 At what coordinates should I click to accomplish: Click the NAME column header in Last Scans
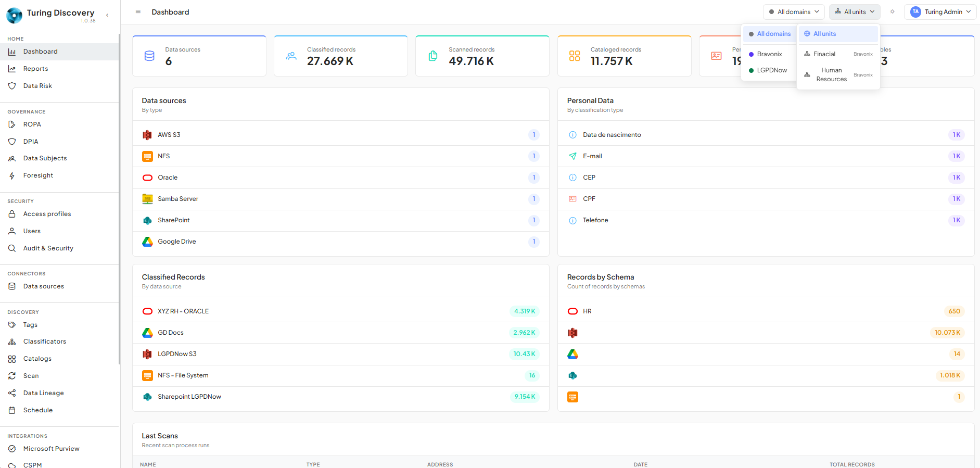pyautogui.click(x=148, y=464)
